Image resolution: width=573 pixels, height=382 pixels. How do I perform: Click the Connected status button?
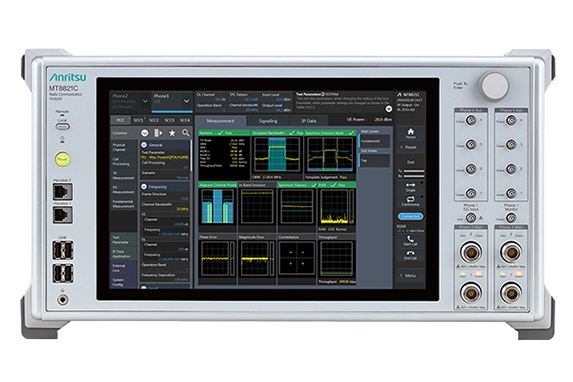(410, 216)
